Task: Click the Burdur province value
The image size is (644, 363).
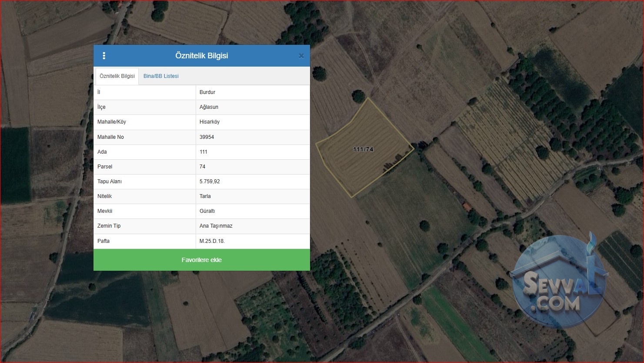Action: coord(207,92)
